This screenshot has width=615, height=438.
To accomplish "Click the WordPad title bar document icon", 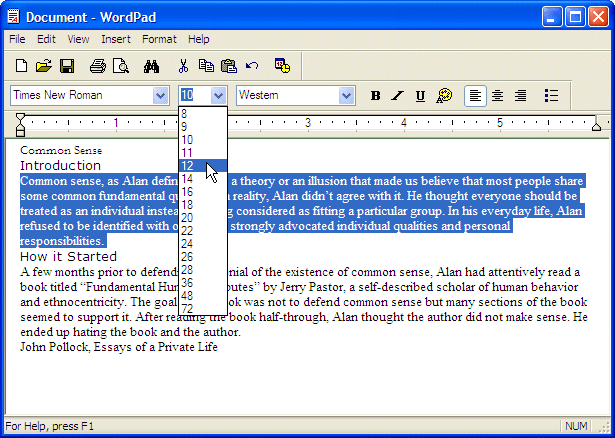I will 13,17.
